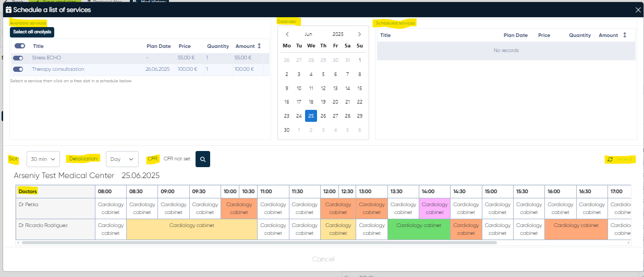Close the Schedule a list of services dialog
This screenshot has height=277, width=644.
[x=638, y=10]
